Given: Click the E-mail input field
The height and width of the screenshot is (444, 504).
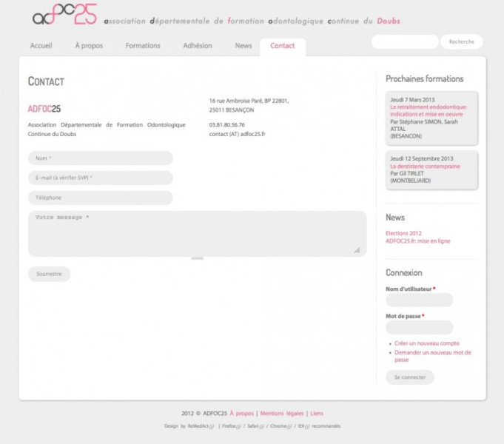Looking at the screenshot, I should [100, 178].
